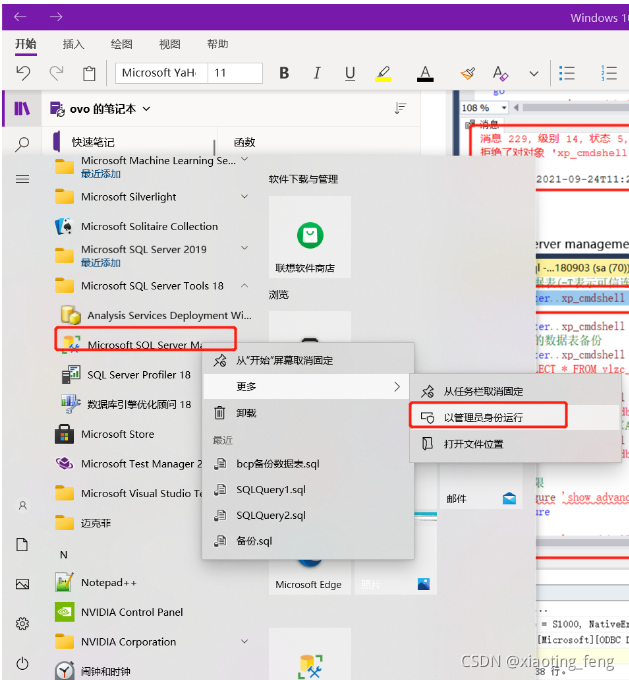Image resolution: width=629 pixels, height=680 pixels.
Task: Toggle numbered list
Action: [609, 73]
